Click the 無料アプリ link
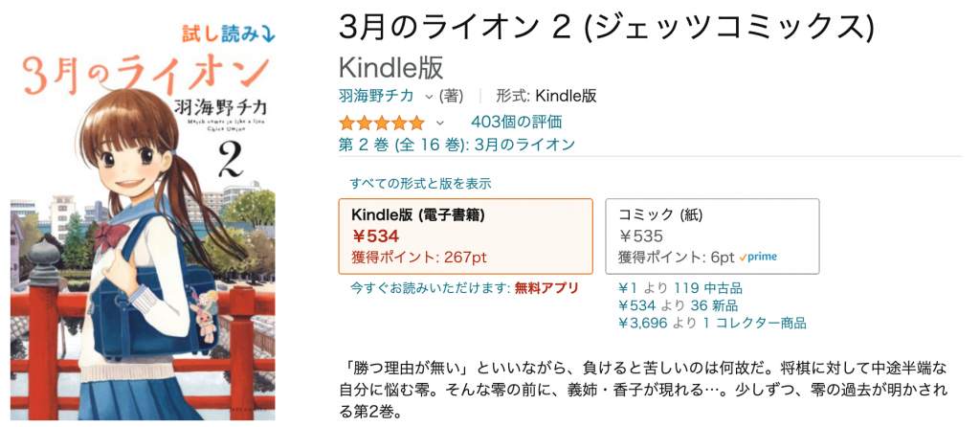The width and height of the screenshot is (980, 427). tap(547, 287)
